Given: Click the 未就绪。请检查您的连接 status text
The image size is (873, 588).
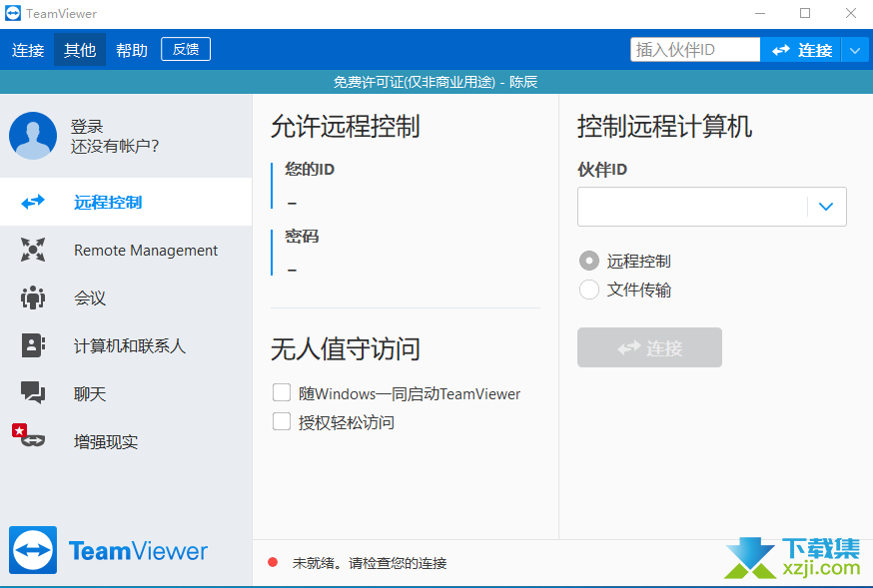Looking at the screenshot, I should click(x=370, y=563).
